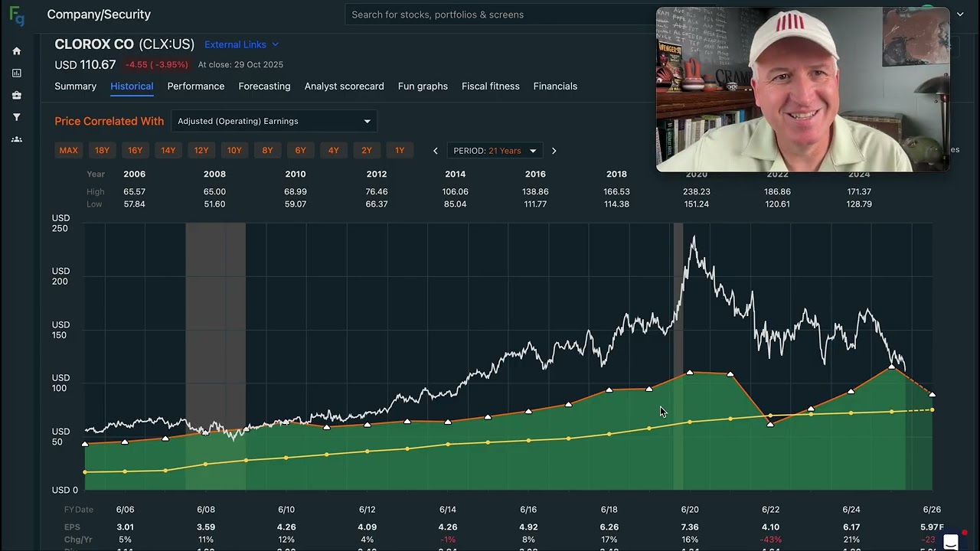980x551 pixels.
Task: Click the presenter webcam video overlay
Action: point(802,90)
